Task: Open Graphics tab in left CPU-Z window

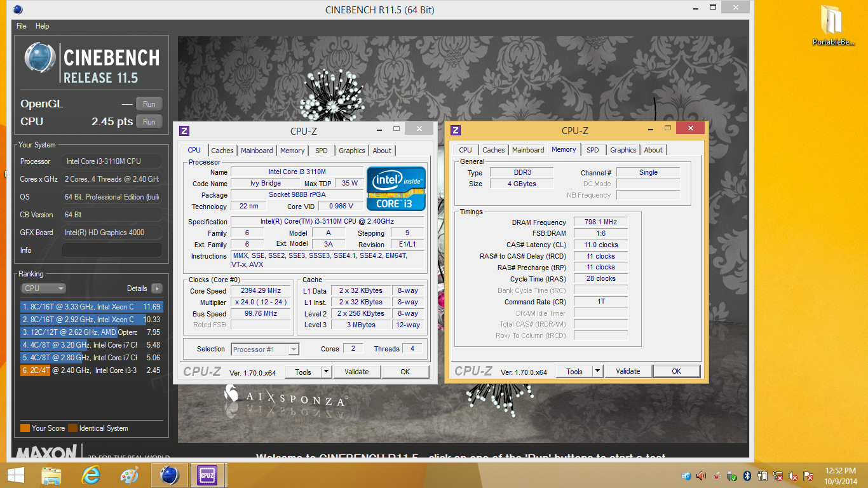Action: [352, 151]
